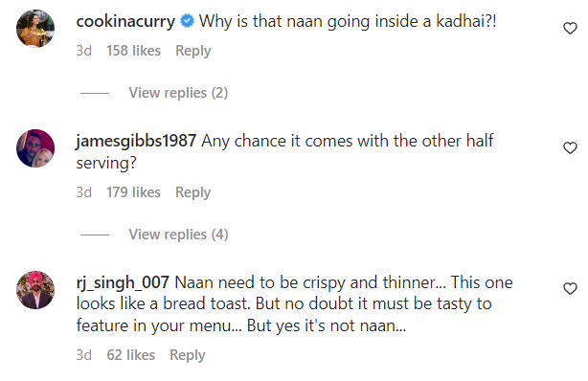The image size is (588, 381).
Task: Open cookinacurry's profile picture
Action: pos(35,29)
